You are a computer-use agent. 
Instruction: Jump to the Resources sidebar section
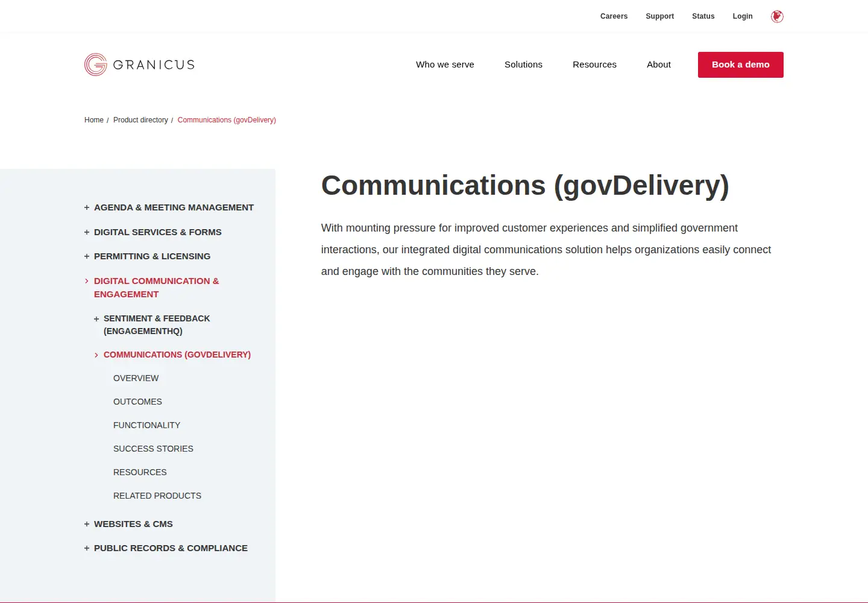[140, 472]
